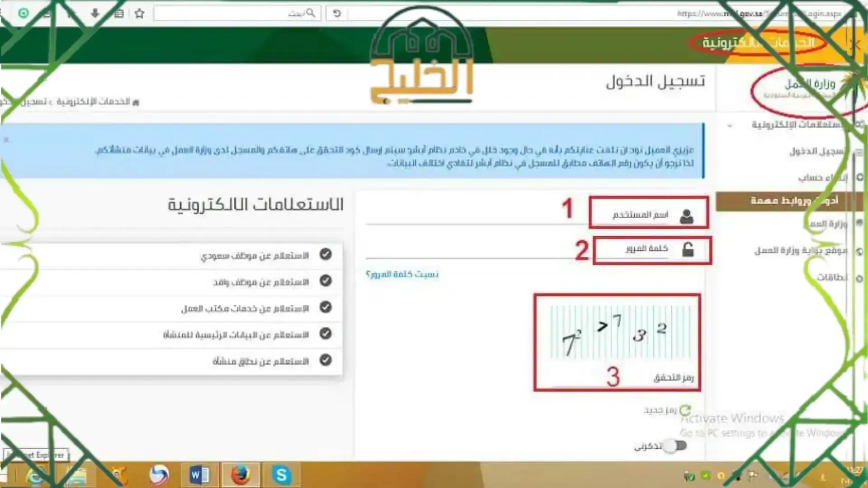The height and width of the screenshot is (488, 868).
Task: Select الاستعلام عن موظف وافد row
Action: coord(172,282)
